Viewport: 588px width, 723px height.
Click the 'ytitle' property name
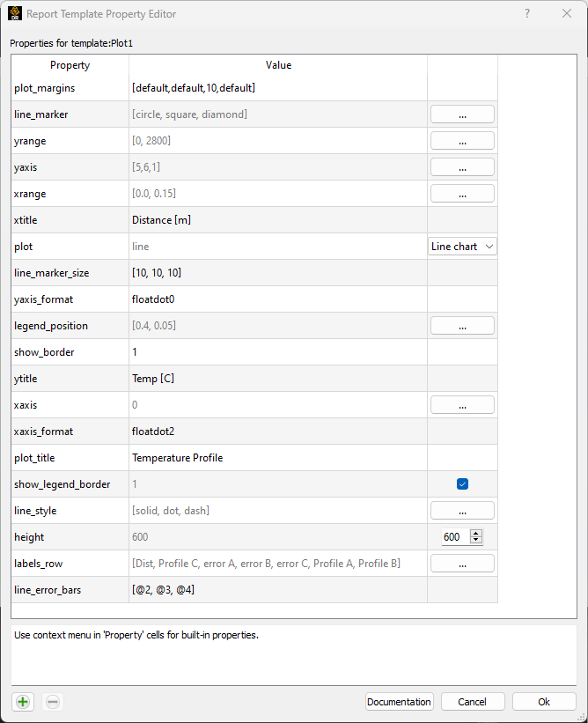point(26,379)
